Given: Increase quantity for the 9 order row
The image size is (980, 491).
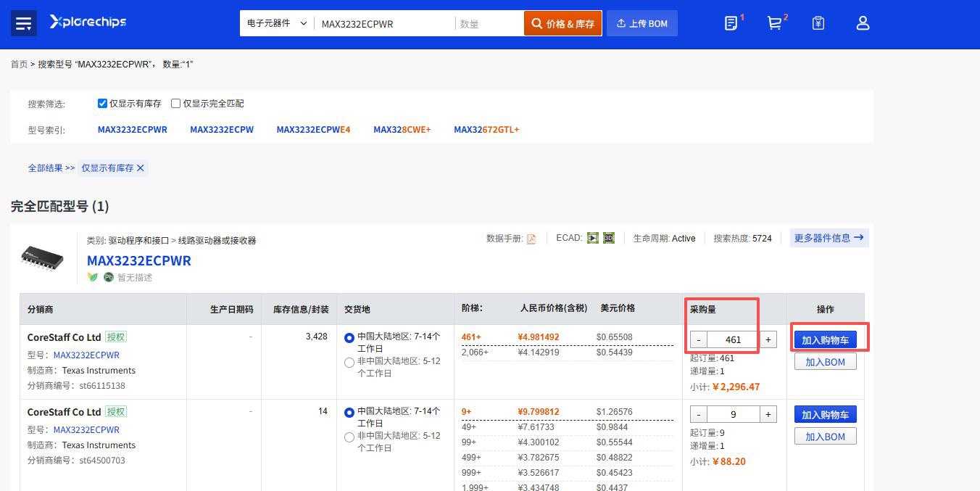Looking at the screenshot, I should (768, 414).
